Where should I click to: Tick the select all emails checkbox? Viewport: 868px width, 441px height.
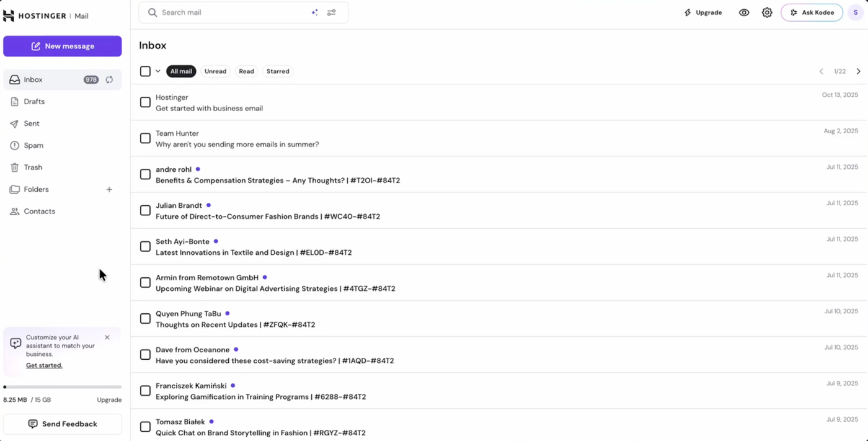coord(145,71)
